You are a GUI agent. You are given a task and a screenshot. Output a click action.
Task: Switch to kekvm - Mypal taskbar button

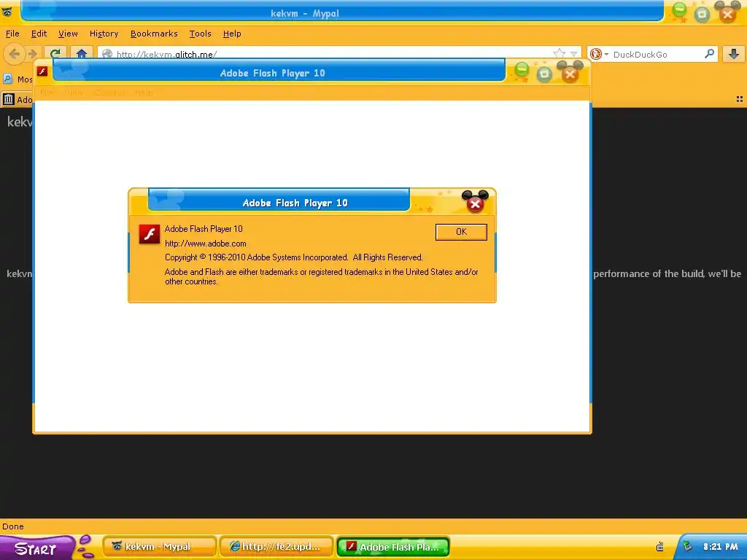(159, 547)
